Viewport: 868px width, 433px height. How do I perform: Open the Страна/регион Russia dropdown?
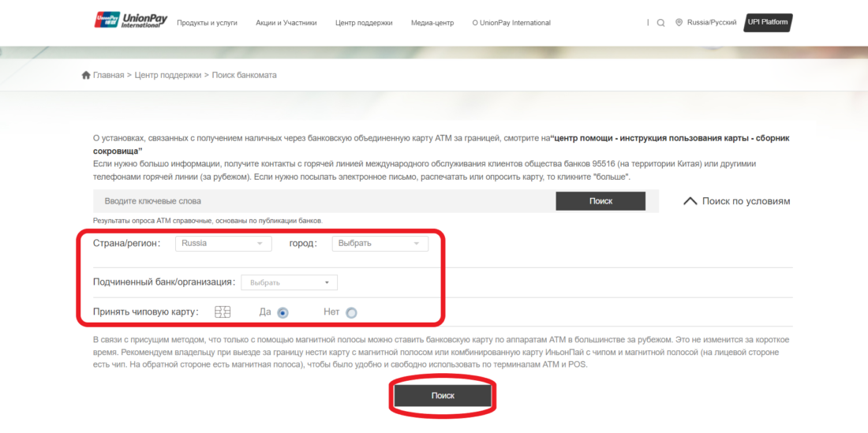[x=223, y=244]
